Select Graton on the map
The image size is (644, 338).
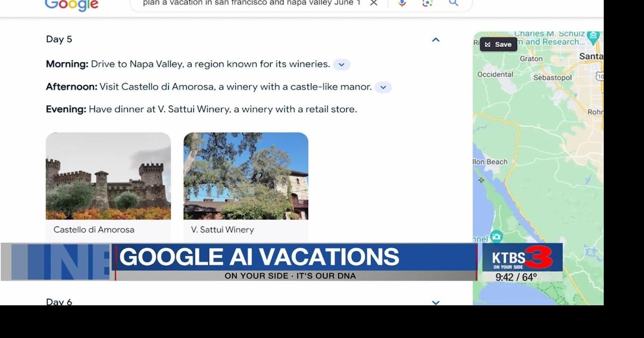tap(531, 59)
